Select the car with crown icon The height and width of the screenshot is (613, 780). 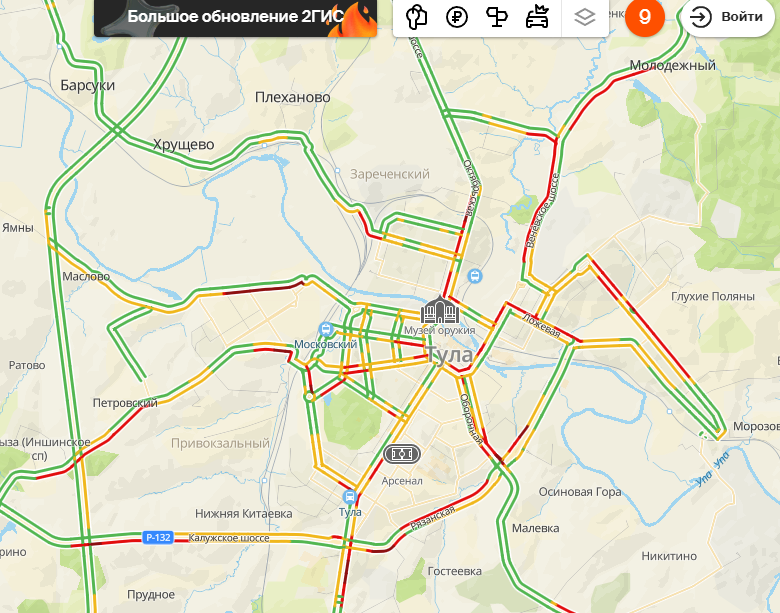pyautogui.click(x=537, y=17)
